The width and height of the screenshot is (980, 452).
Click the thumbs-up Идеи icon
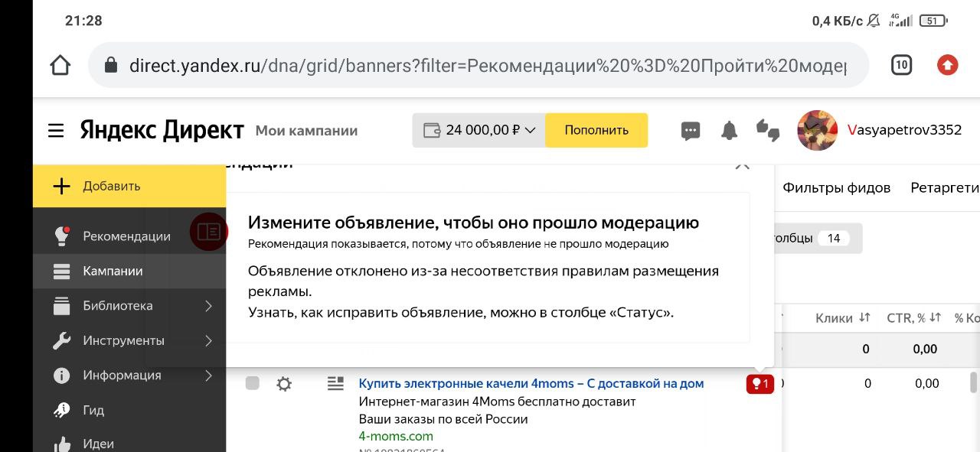[x=61, y=444]
